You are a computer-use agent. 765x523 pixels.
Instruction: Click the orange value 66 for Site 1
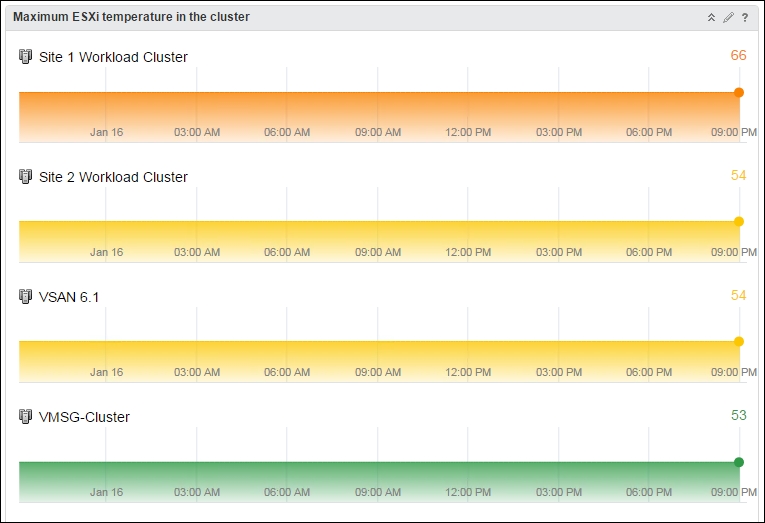coord(738,55)
